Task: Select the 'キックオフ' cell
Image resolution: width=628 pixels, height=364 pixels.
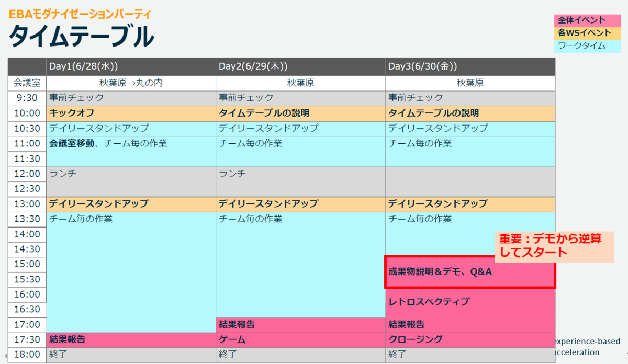Action: [x=131, y=113]
